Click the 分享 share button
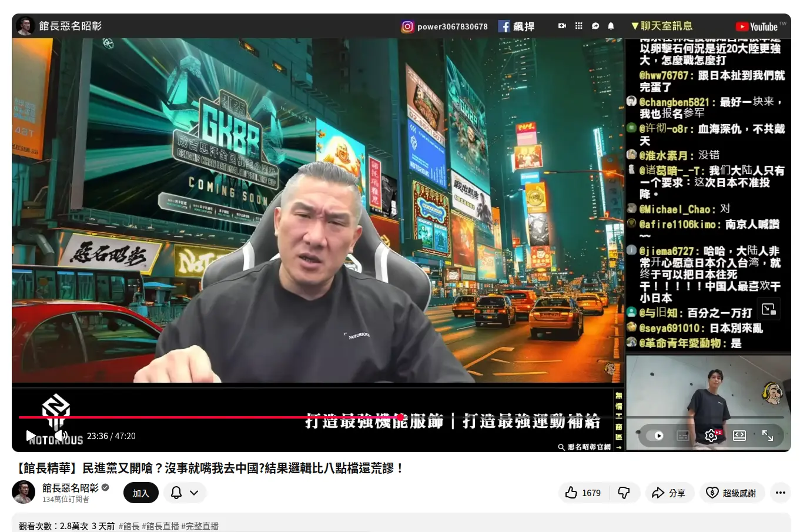Viewport: 800px width, 532px height. click(x=668, y=493)
